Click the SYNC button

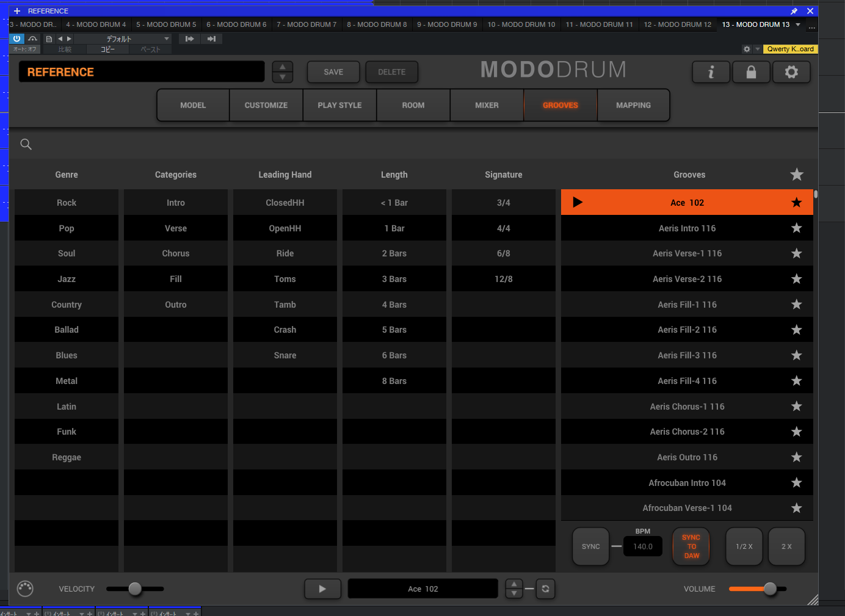(590, 546)
